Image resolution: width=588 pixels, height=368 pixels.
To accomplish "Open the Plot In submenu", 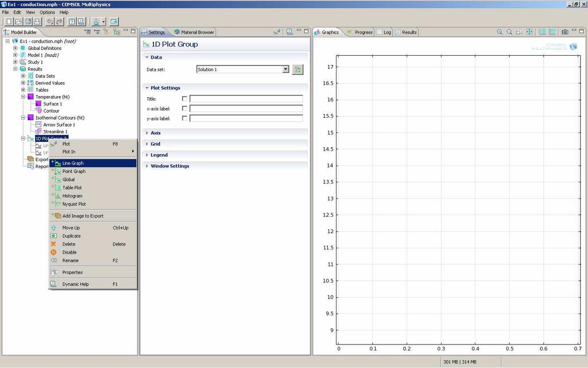I will pyautogui.click(x=93, y=152).
